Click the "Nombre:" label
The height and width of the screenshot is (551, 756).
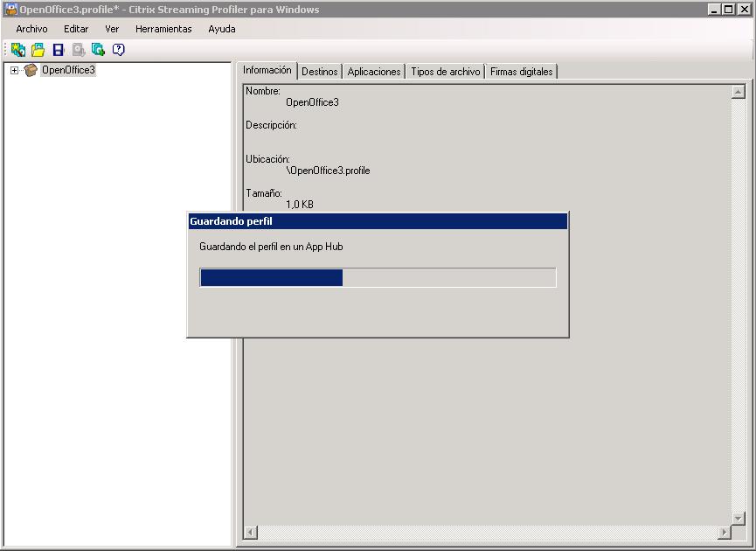coord(263,91)
